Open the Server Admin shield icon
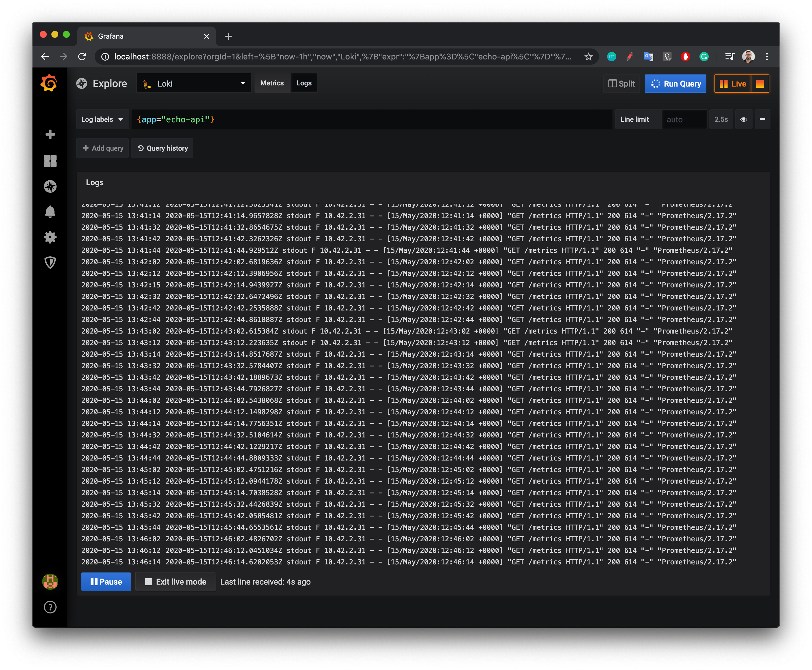Screen dimensions: 812x670 pyautogui.click(x=50, y=263)
